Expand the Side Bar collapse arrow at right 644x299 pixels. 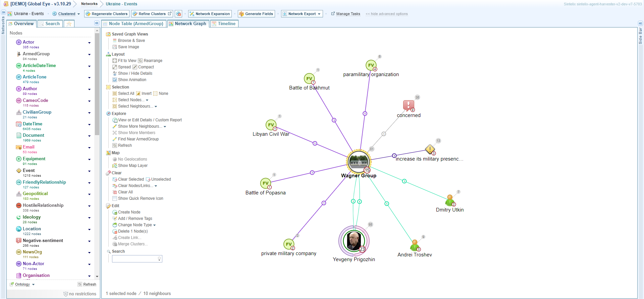point(640,23)
